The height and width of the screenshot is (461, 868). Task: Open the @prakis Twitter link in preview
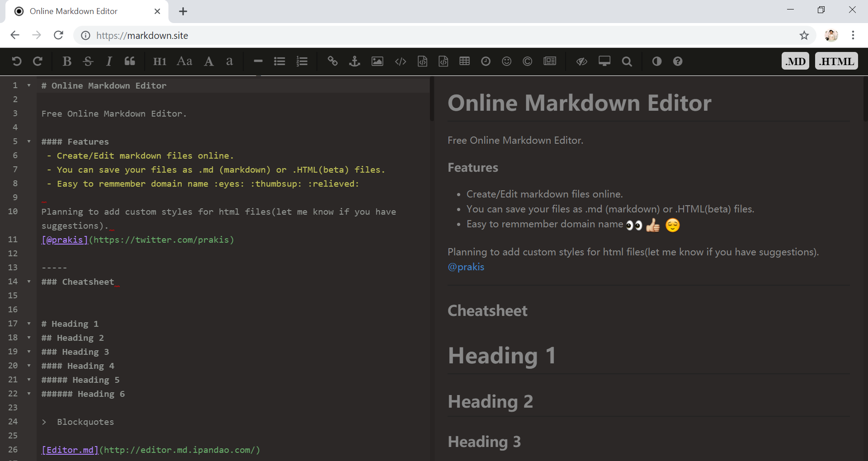[x=466, y=267]
